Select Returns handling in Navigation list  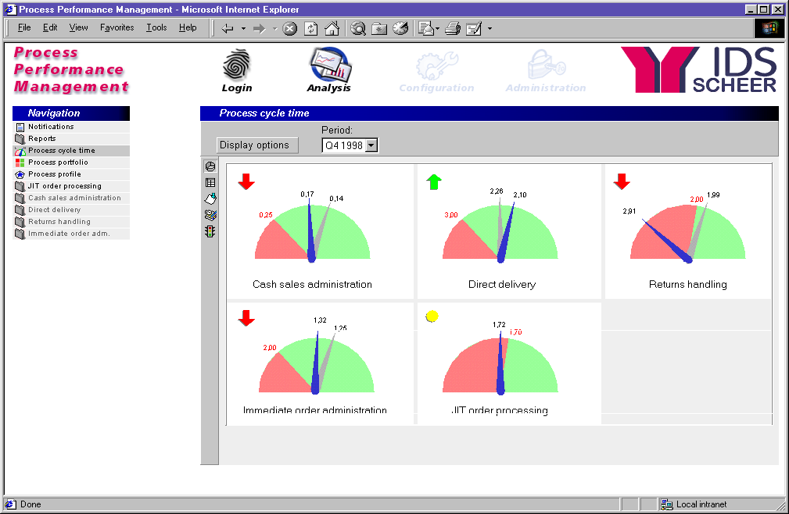click(59, 222)
